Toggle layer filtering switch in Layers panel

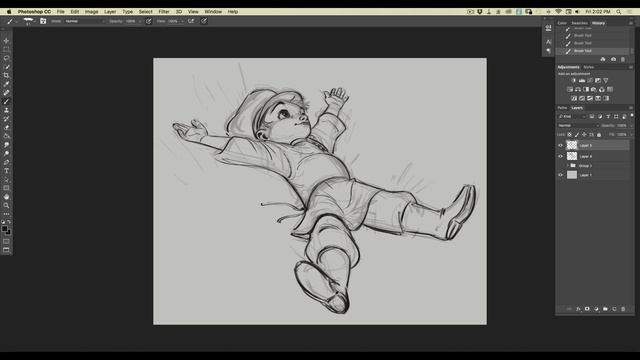pyautogui.click(x=632, y=116)
